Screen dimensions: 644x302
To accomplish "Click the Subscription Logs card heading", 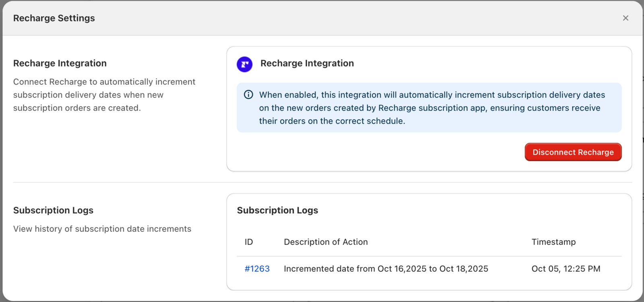I will tap(277, 210).
